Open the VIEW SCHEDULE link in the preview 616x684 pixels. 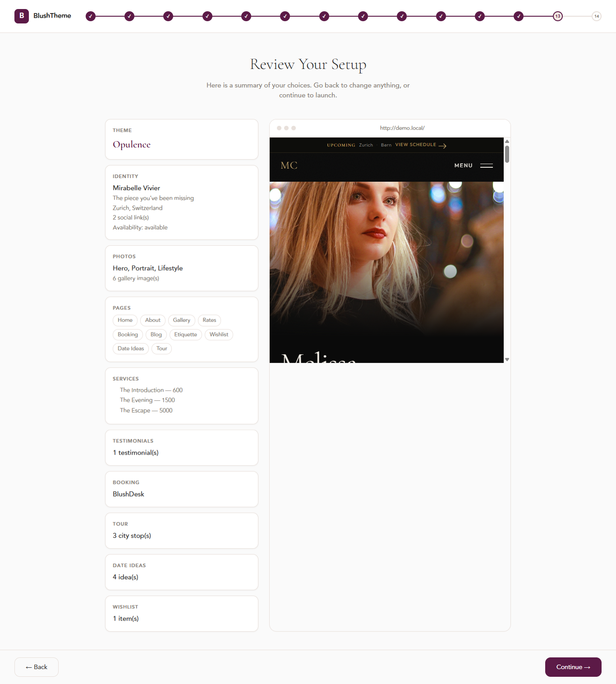[415, 145]
